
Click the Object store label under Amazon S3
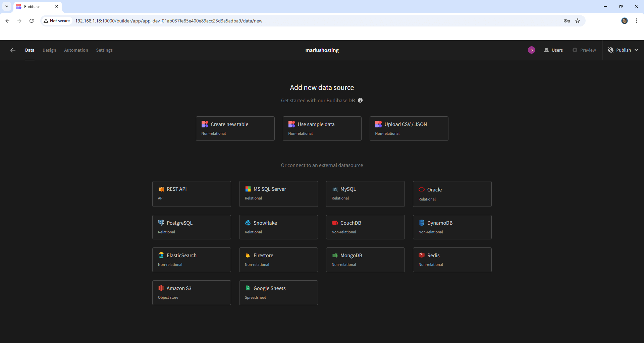(168, 297)
